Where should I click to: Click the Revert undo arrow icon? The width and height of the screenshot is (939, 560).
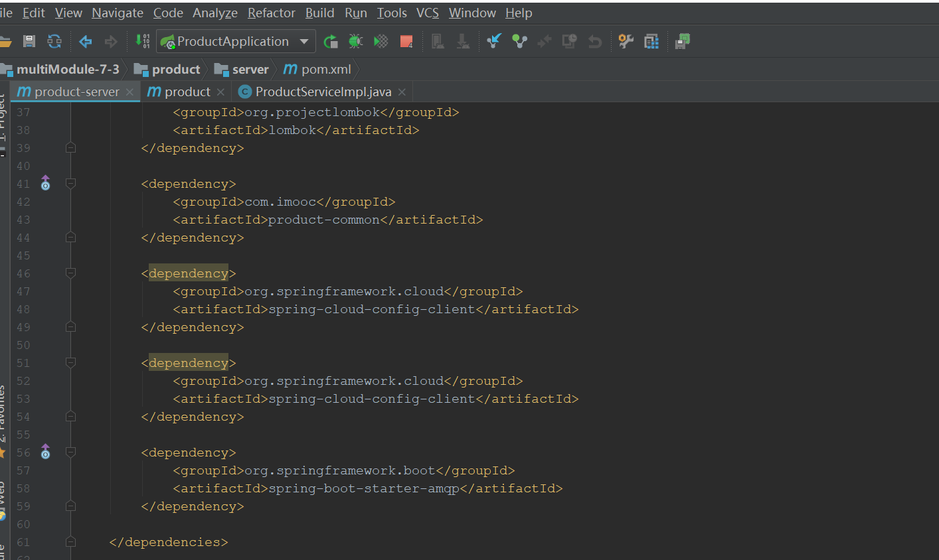[x=595, y=42]
